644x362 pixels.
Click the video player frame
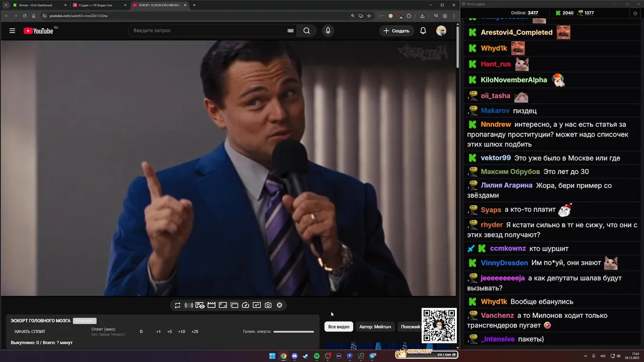(x=228, y=168)
